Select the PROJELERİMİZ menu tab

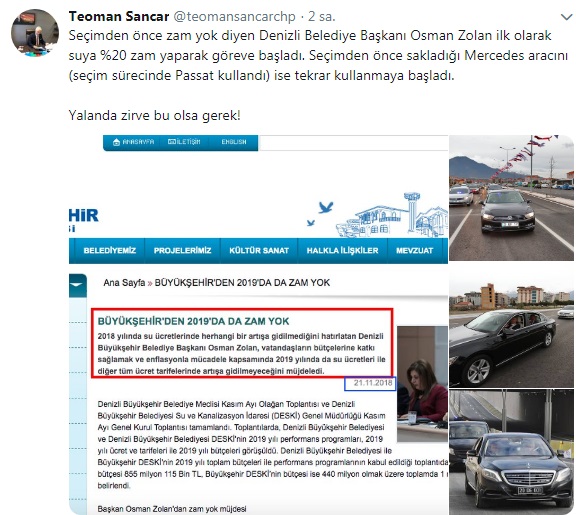pos(182,251)
